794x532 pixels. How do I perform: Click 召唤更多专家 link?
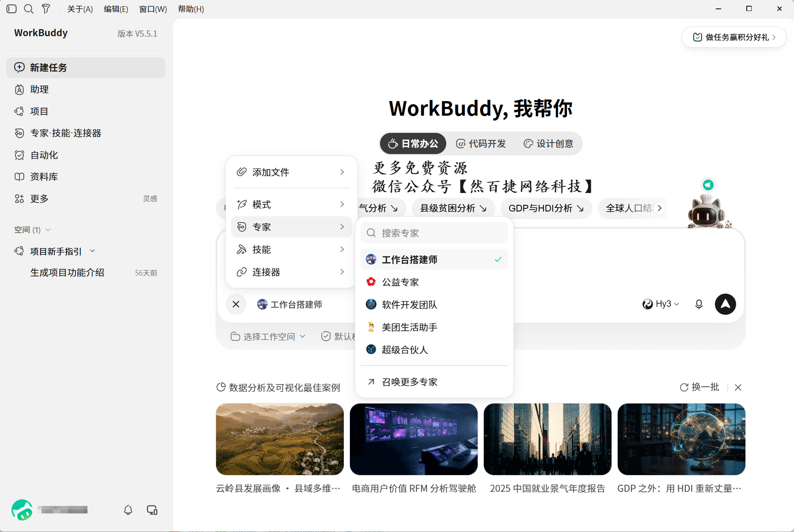pyautogui.click(x=434, y=382)
